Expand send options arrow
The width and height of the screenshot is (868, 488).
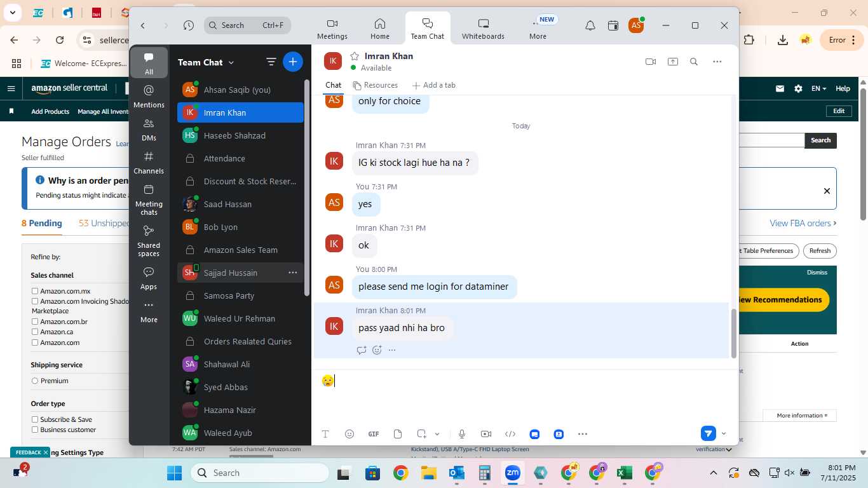pyautogui.click(x=724, y=434)
